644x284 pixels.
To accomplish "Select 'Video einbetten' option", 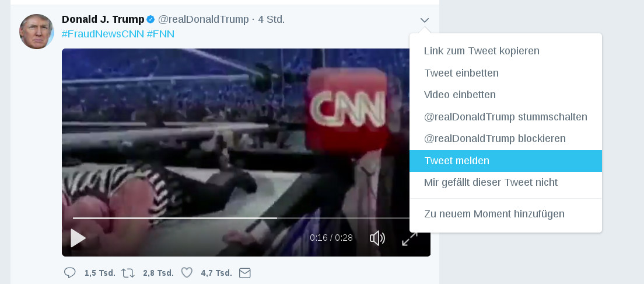I will [460, 95].
